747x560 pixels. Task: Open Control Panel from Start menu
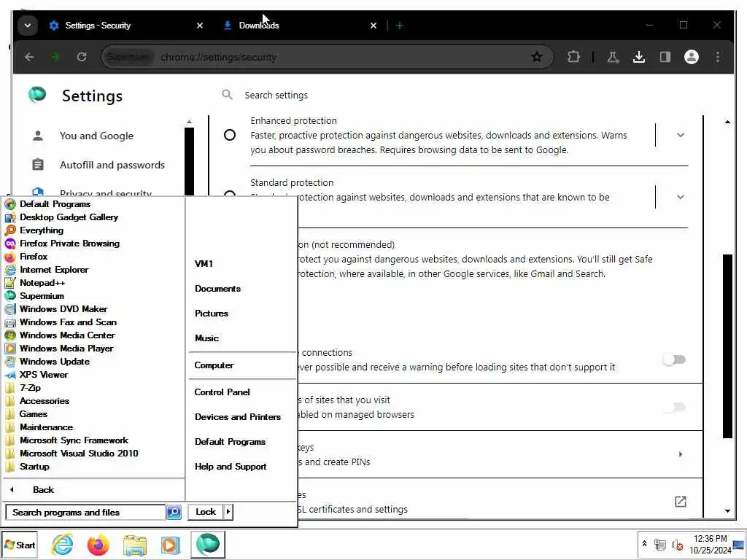(222, 392)
